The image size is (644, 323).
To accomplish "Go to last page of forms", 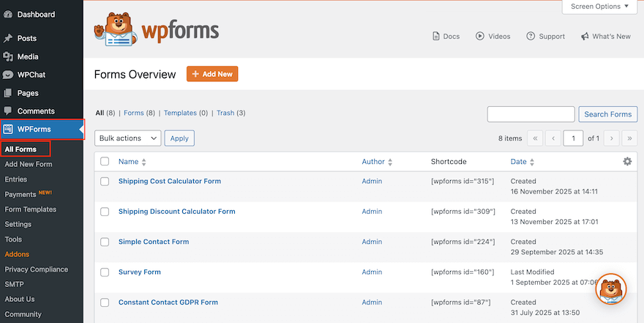I will 629,138.
